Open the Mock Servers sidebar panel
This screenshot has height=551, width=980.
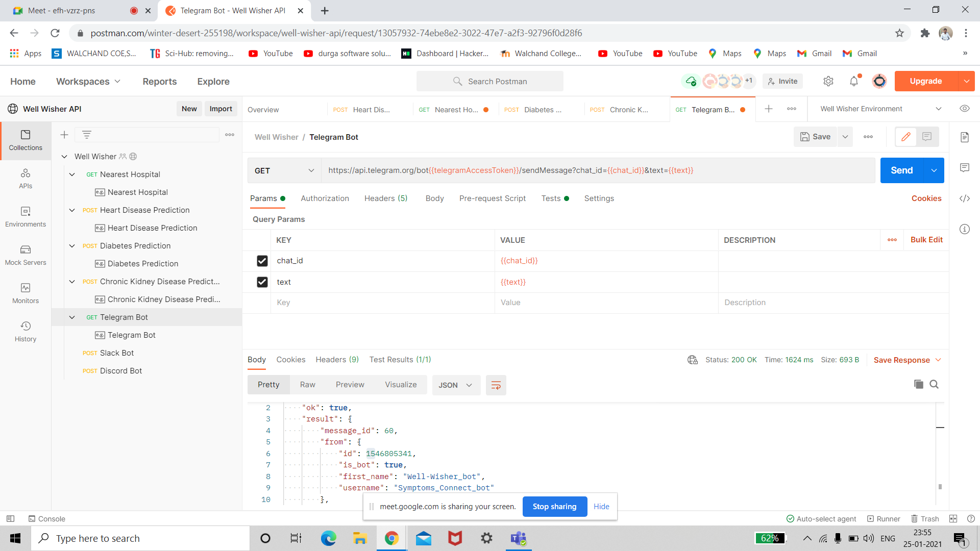(x=26, y=255)
